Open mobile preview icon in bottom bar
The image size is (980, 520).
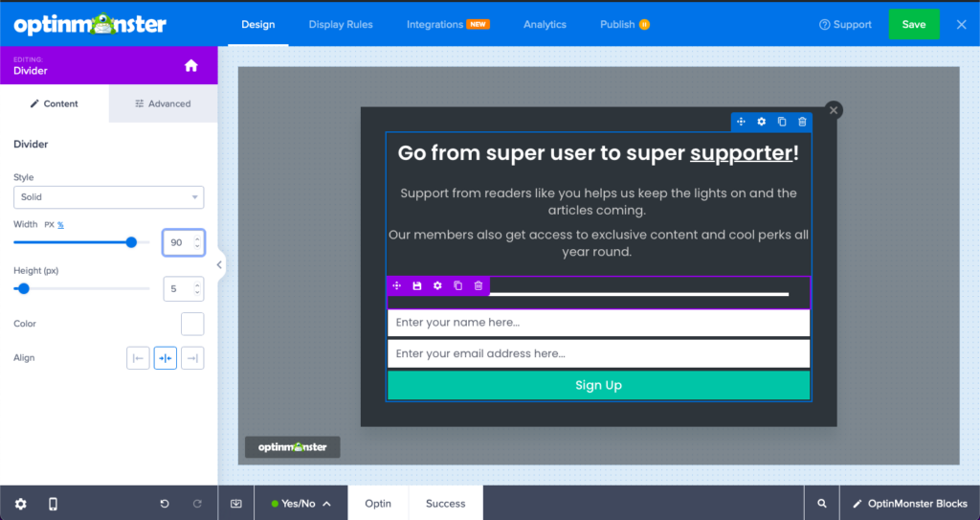click(54, 504)
